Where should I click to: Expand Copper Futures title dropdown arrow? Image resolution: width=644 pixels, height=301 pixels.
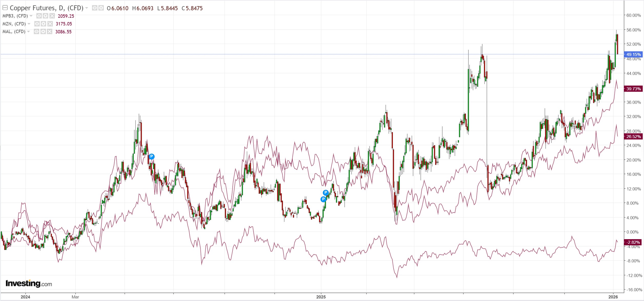(87, 8)
